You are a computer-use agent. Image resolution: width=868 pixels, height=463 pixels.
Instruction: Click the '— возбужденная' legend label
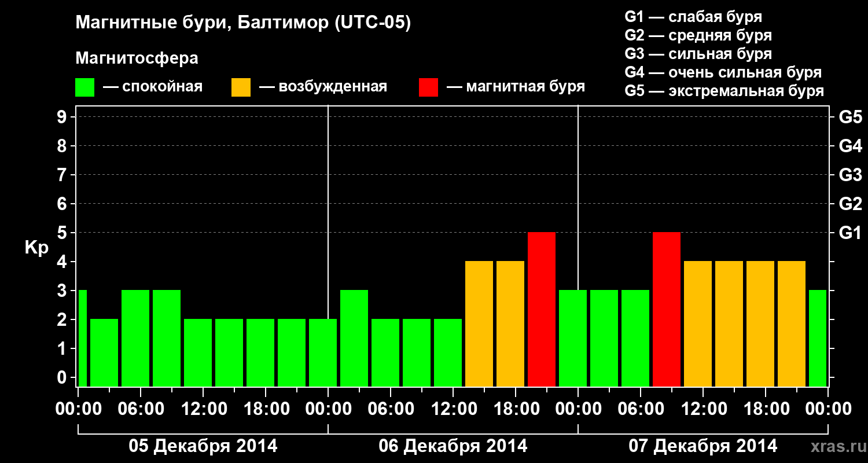tap(323, 87)
